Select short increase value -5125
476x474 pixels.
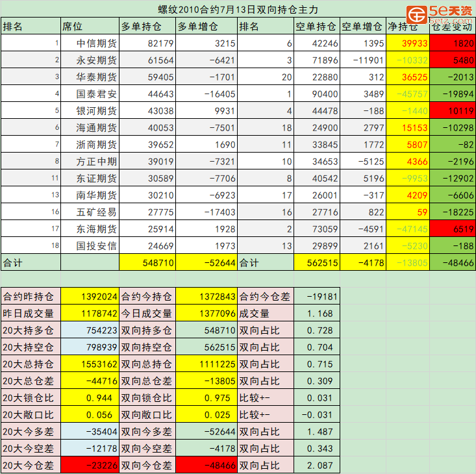pos(363,161)
